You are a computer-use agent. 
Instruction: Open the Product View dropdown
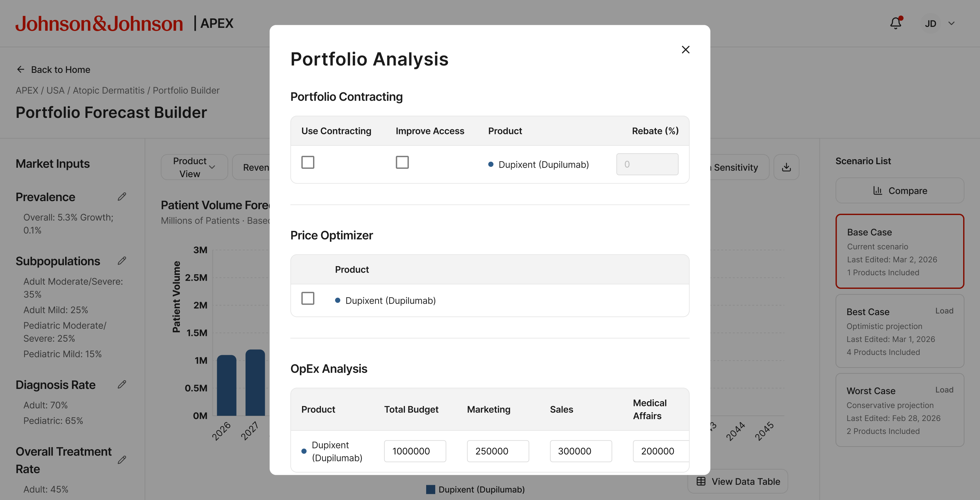point(194,167)
